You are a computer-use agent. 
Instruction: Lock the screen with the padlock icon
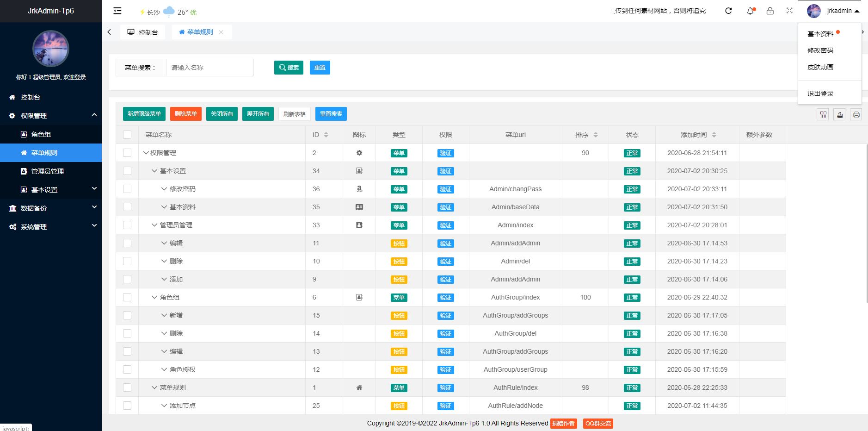[x=770, y=11]
